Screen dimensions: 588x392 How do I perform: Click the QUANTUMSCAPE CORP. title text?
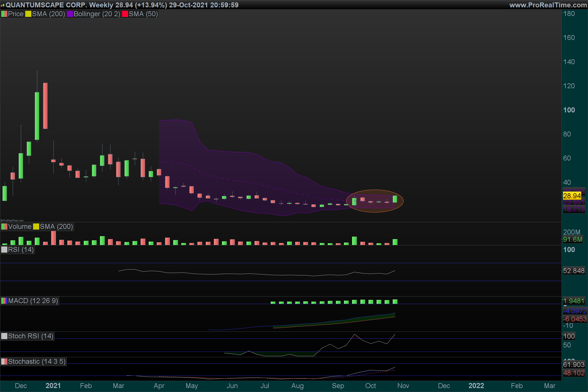click(x=46, y=5)
